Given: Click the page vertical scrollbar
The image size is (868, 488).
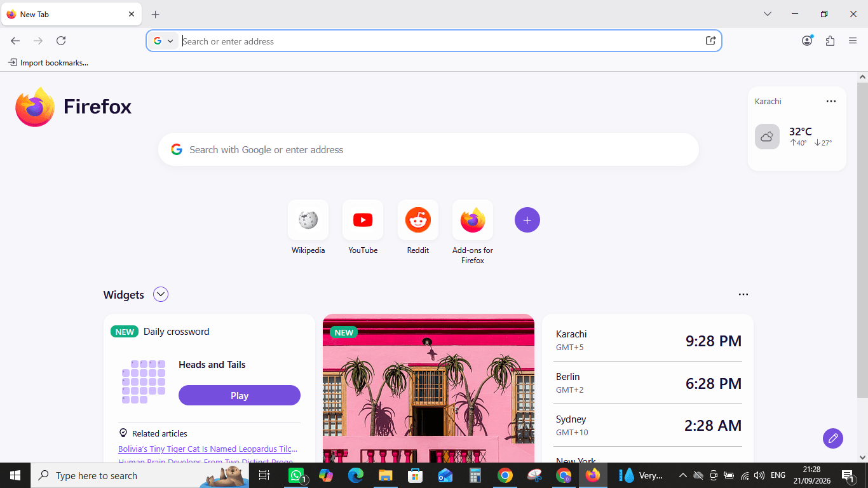Looking at the screenshot, I should tap(862, 240).
